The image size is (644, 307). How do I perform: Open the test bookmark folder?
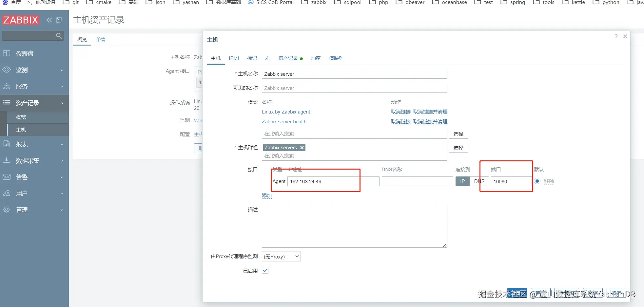(484, 2)
